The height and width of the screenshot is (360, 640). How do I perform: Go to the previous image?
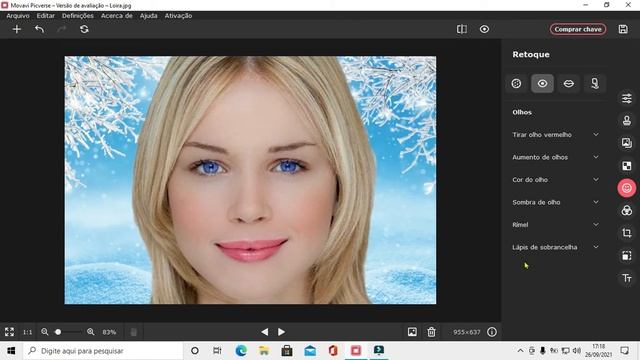[264, 332]
